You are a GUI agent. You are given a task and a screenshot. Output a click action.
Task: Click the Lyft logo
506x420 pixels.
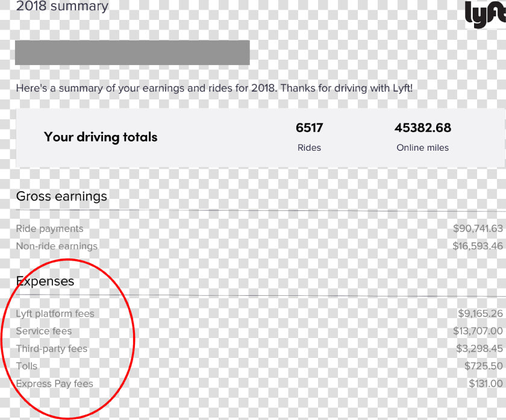(x=486, y=15)
